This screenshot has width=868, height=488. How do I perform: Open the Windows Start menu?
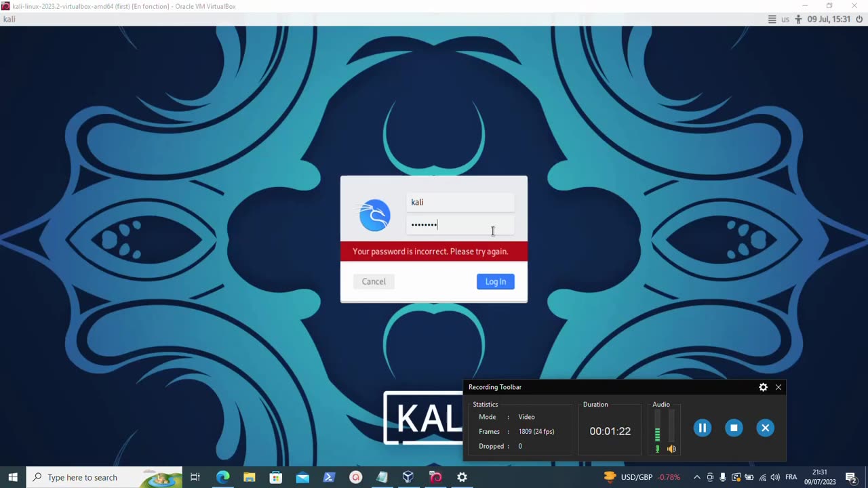point(13,477)
